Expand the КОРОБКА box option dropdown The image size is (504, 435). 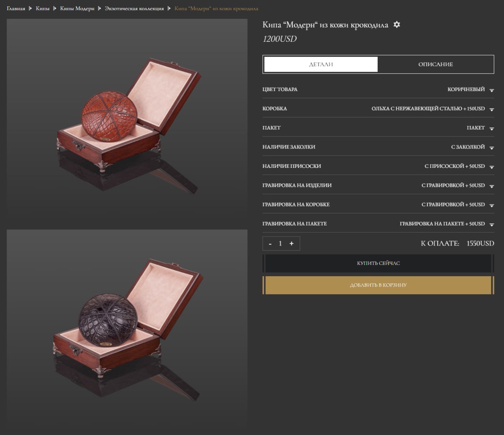(x=491, y=109)
